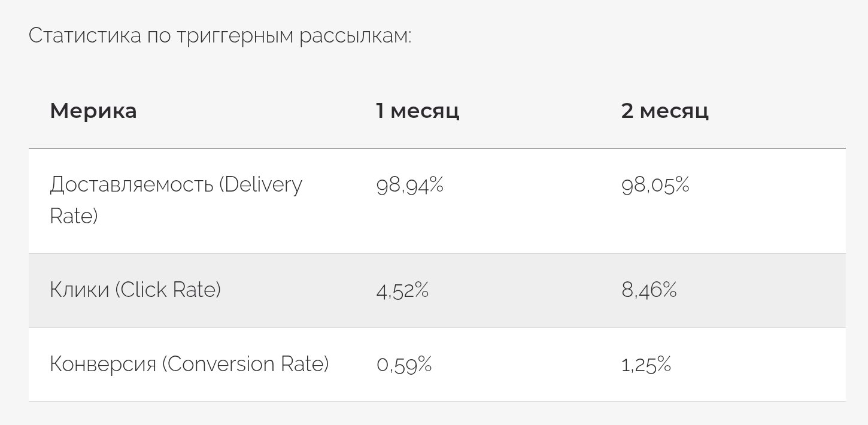Select the 4,52% click rate cell
This screenshot has width=868, height=425.
(402, 291)
